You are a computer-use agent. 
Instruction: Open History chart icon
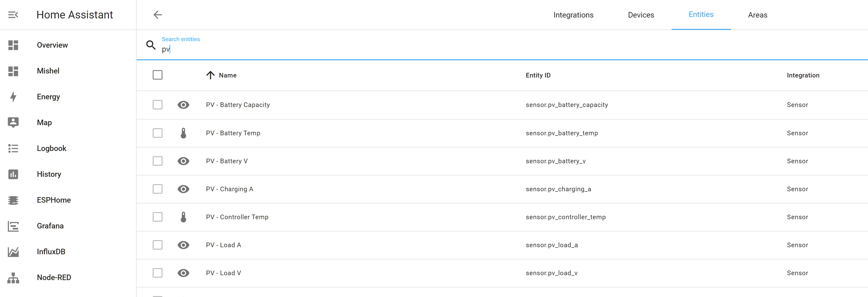(13, 174)
